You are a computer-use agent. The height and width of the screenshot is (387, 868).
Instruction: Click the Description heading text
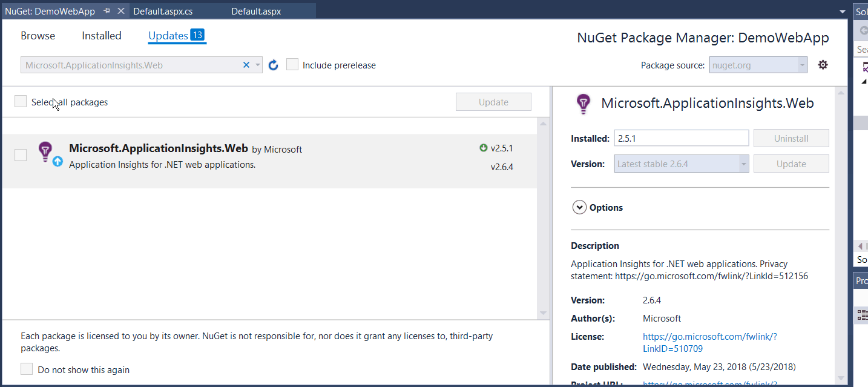(595, 246)
